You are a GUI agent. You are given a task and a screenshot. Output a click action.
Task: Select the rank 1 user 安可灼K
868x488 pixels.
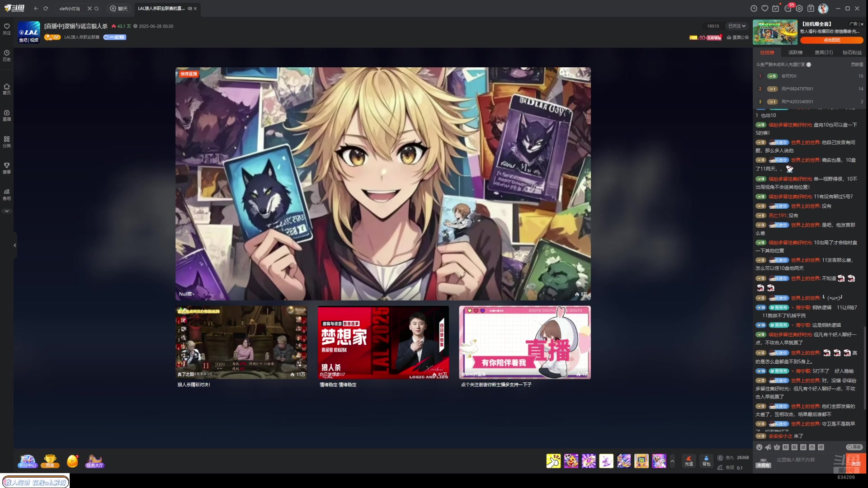789,76
